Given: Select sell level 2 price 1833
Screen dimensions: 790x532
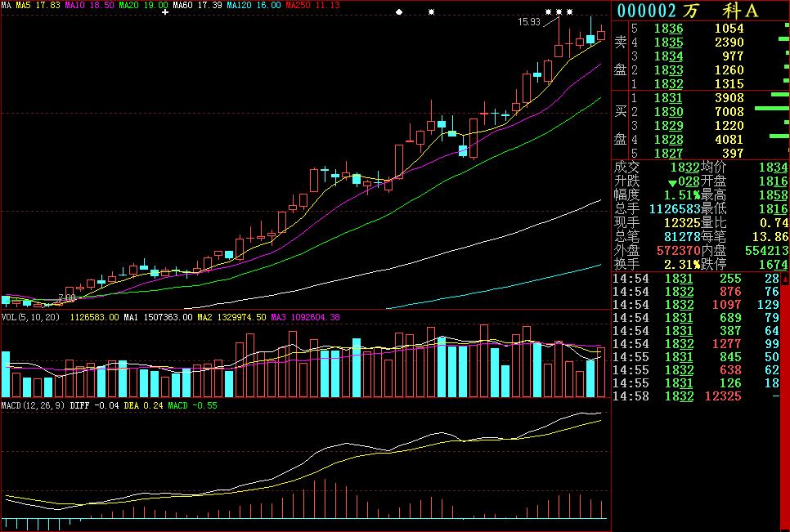Looking at the screenshot, I should coord(668,70).
